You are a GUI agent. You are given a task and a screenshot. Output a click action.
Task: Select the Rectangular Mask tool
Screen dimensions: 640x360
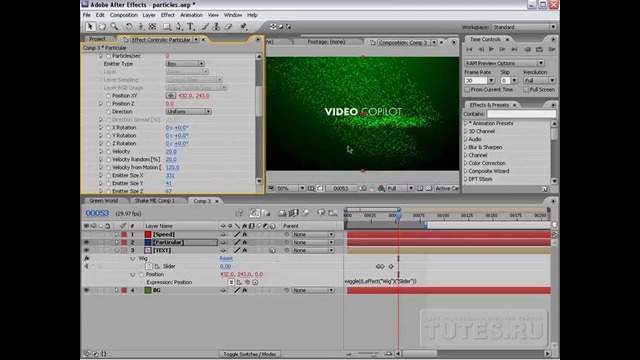(x=167, y=27)
